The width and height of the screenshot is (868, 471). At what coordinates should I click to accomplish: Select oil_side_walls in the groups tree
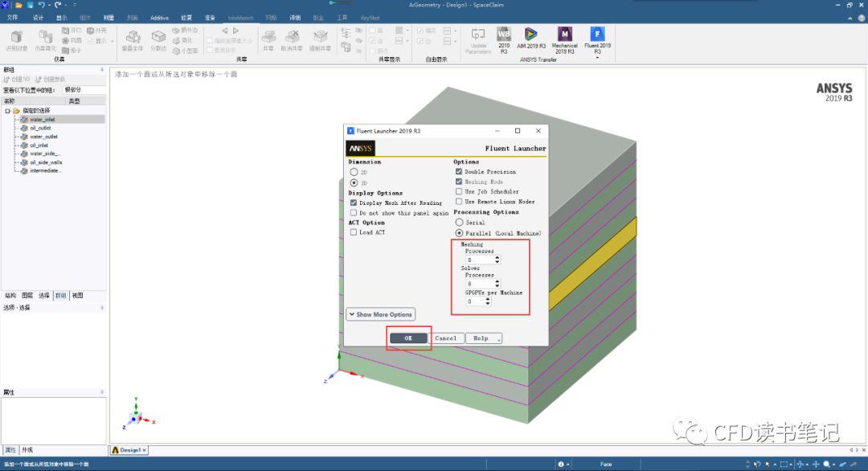click(46, 162)
